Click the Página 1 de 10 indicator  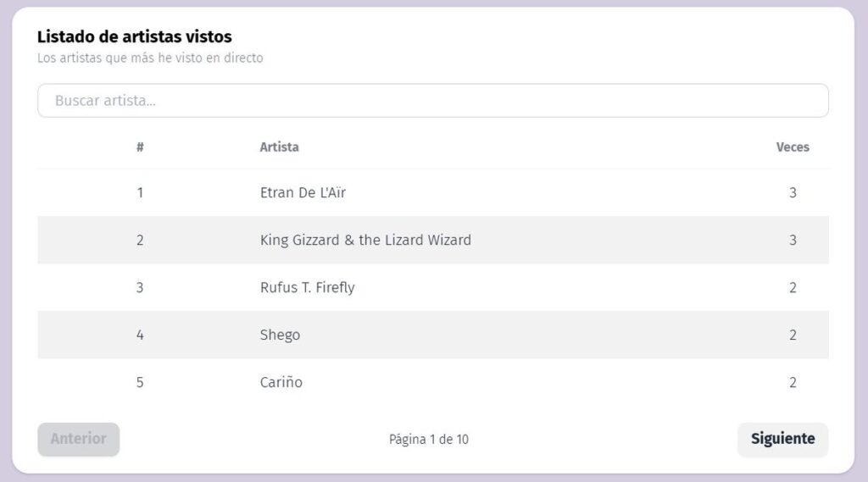tap(428, 440)
